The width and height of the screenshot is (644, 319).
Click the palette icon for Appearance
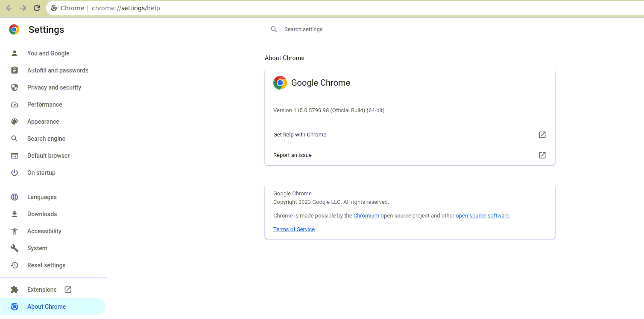(x=15, y=122)
